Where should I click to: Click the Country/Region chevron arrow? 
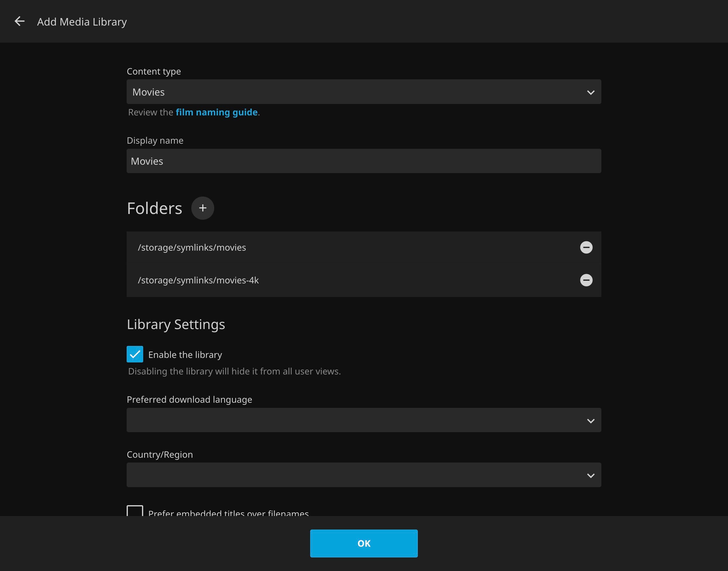(591, 475)
